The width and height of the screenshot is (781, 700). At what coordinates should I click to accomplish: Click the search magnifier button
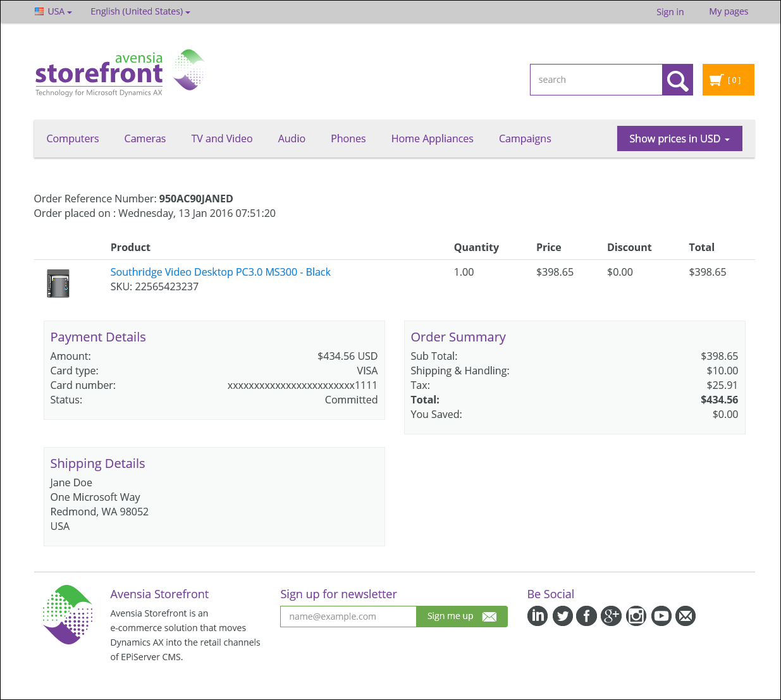pyautogui.click(x=677, y=80)
